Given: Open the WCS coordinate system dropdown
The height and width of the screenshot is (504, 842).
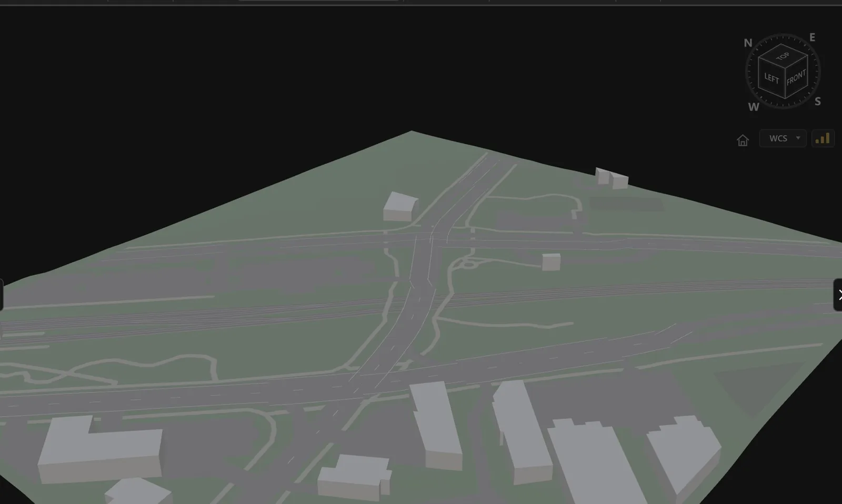Looking at the screenshot, I should [783, 138].
